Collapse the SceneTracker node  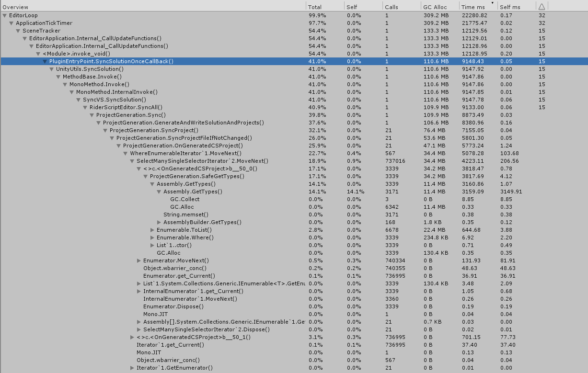pos(18,31)
